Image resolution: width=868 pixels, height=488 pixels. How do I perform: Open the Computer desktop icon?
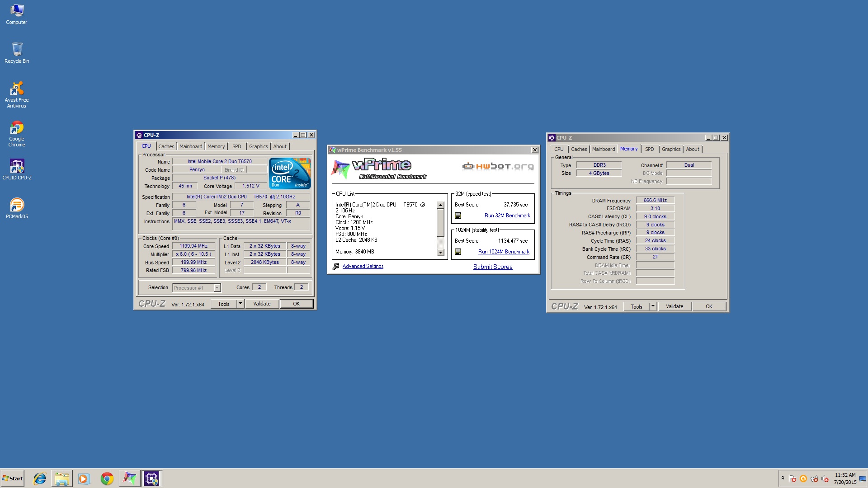[x=17, y=14]
